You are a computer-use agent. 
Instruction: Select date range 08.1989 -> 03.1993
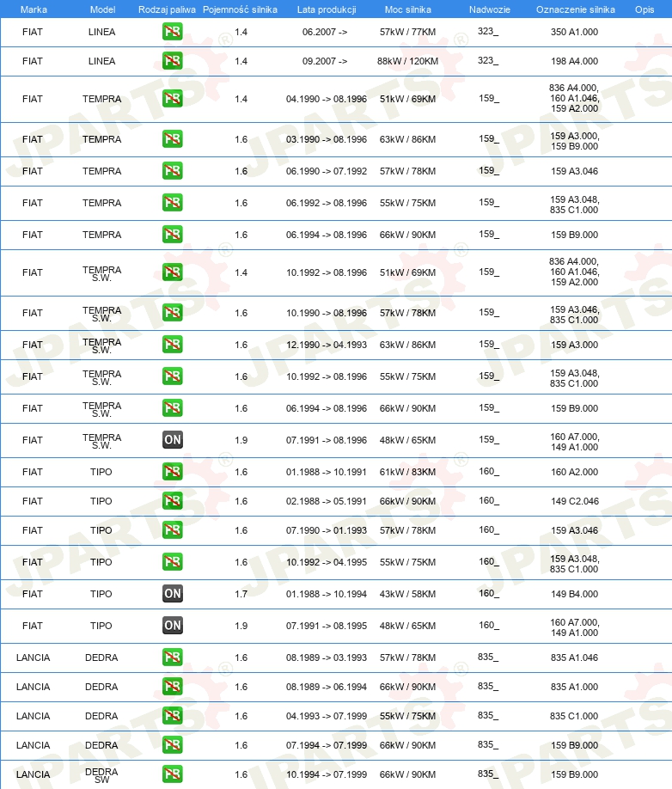pyautogui.click(x=327, y=657)
